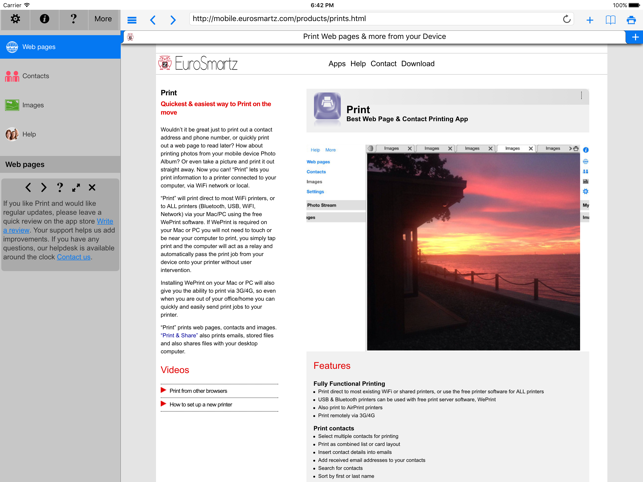The image size is (643, 482).
Task: Open Download in site navigation
Action: (x=418, y=64)
